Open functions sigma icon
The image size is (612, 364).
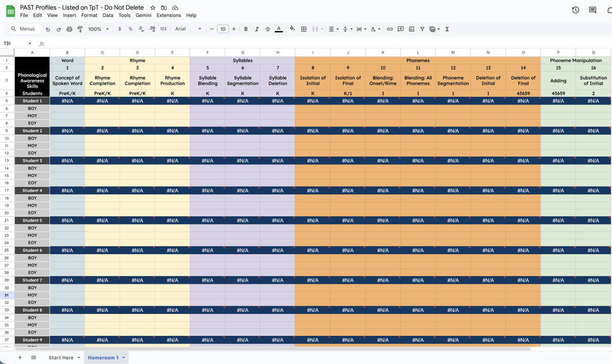tap(447, 29)
